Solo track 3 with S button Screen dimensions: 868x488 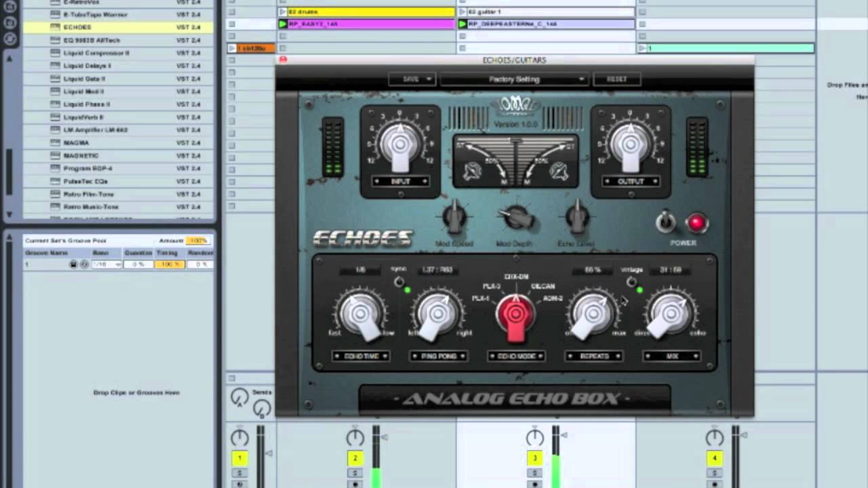point(534,472)
